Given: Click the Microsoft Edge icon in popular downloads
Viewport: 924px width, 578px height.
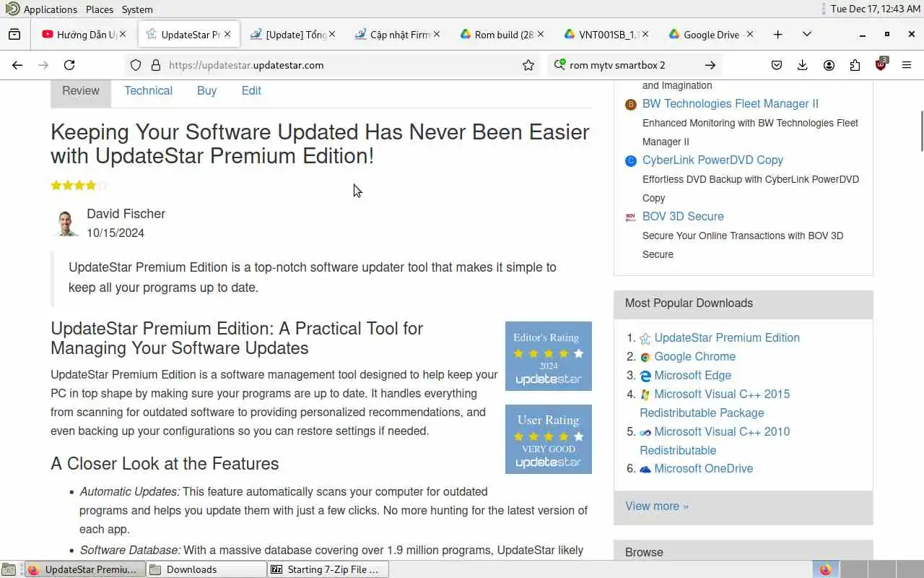Looking at the screenshot, I should [x=645, y=376].
